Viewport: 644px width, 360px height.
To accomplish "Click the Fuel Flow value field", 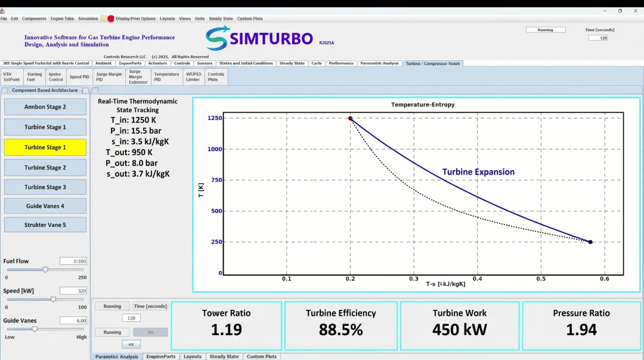I will pyautogui.click(x=73, y=261).
